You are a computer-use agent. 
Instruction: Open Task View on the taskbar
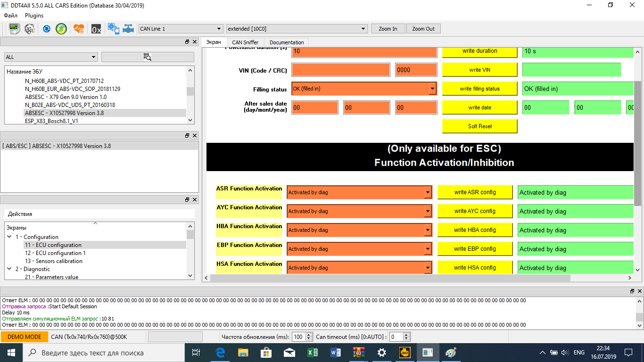point(197,353)
